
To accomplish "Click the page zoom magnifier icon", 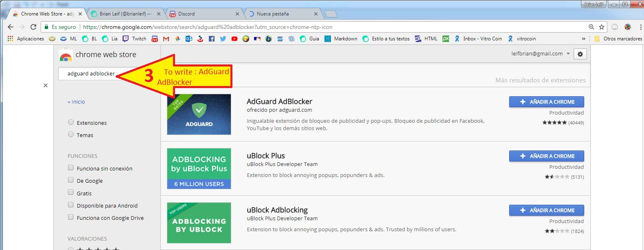I will 591,27.
